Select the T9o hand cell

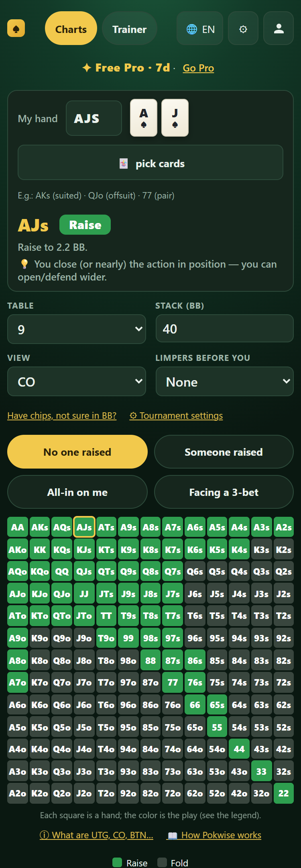106,638
